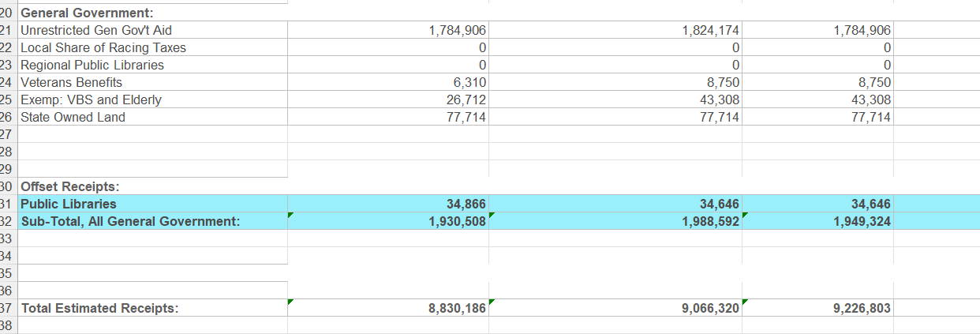Click the "Offset Receipts:" header cell
The image size is (980, 334).
70,186
